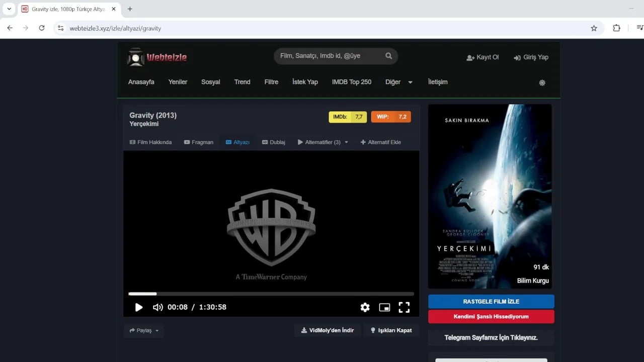This screenshot has height=362, width=644.
Task: Select the Altyazı tab
Action: click(x=237, y=142)
